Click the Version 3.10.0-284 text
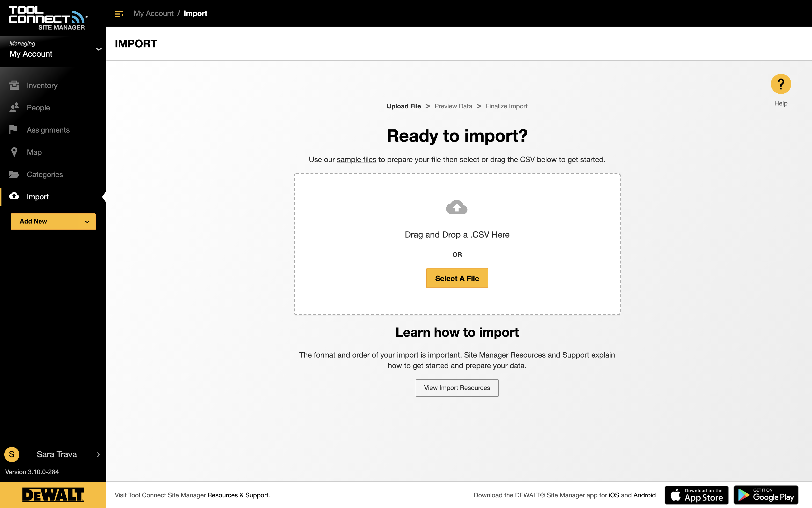Screen dimensions: 812x508 click(32, 472)
